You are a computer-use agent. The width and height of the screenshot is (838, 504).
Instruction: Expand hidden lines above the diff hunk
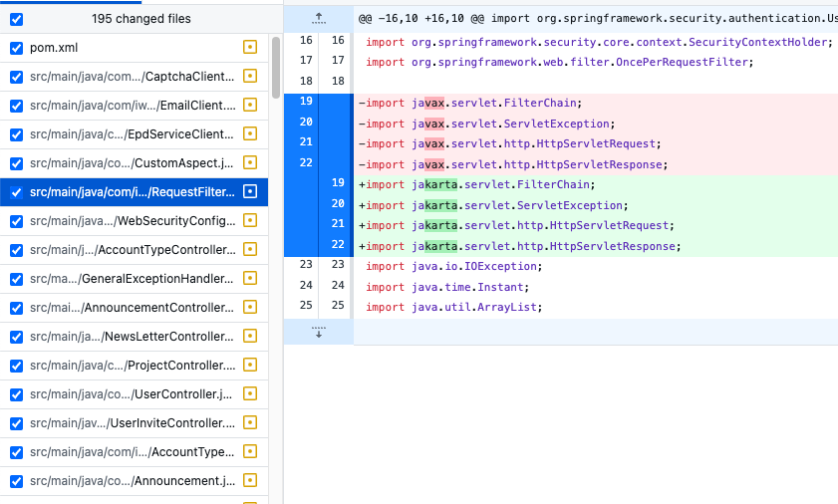coord(319,19)
